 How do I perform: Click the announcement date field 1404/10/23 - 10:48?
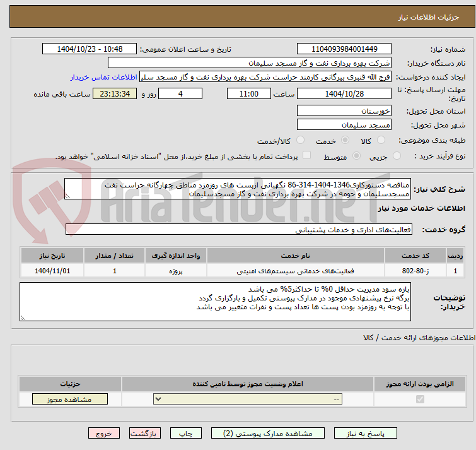90,49
